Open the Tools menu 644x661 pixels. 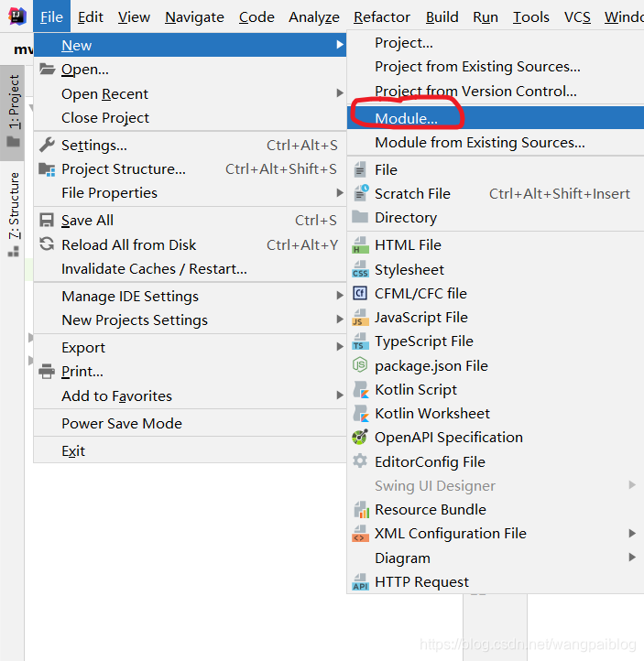531,16
